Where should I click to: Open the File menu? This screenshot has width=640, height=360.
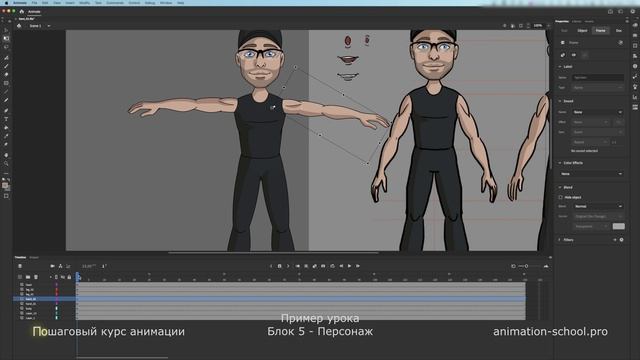(x=34, y=3)
